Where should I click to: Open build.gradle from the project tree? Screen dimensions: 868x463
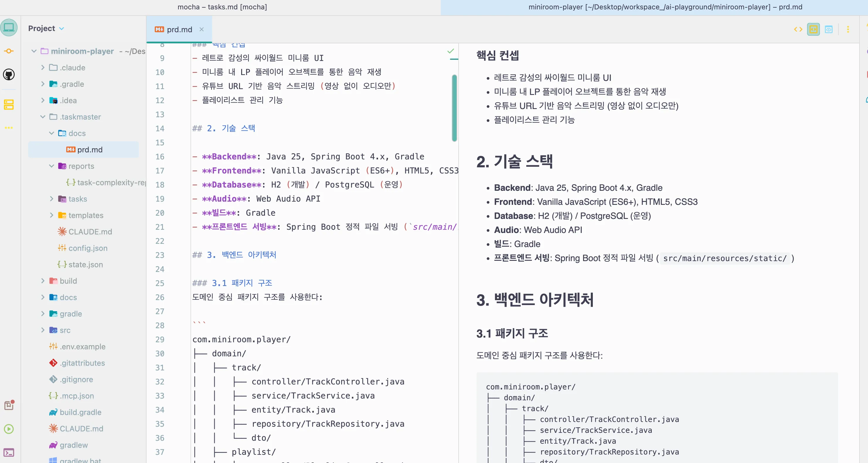click(81, 412)
